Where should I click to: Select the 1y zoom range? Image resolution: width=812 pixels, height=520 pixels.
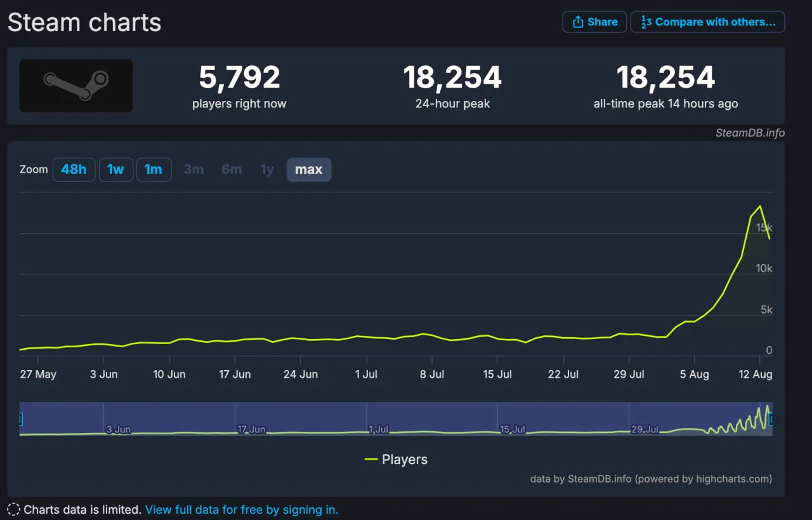point(267,170)
